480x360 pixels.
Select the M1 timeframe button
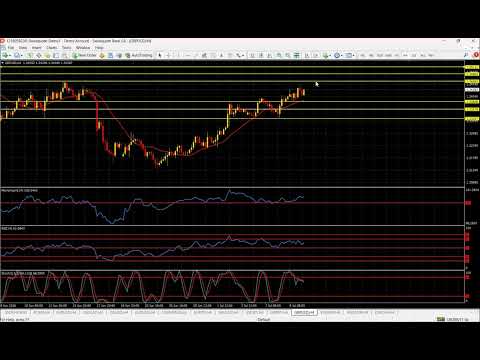363,55
